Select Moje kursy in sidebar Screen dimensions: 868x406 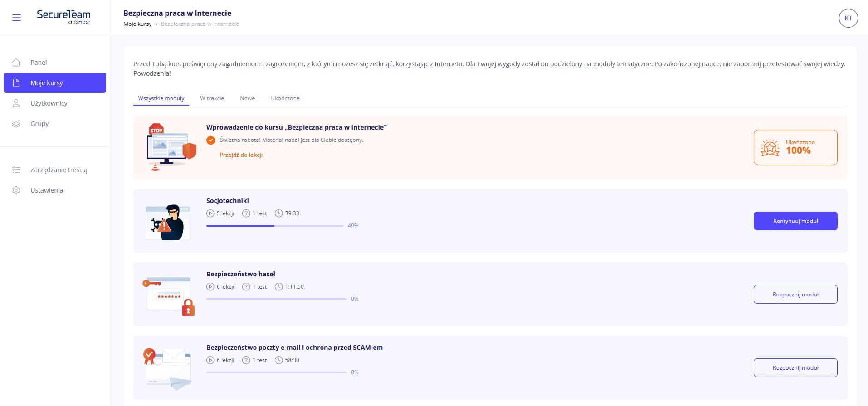[55, 83]
